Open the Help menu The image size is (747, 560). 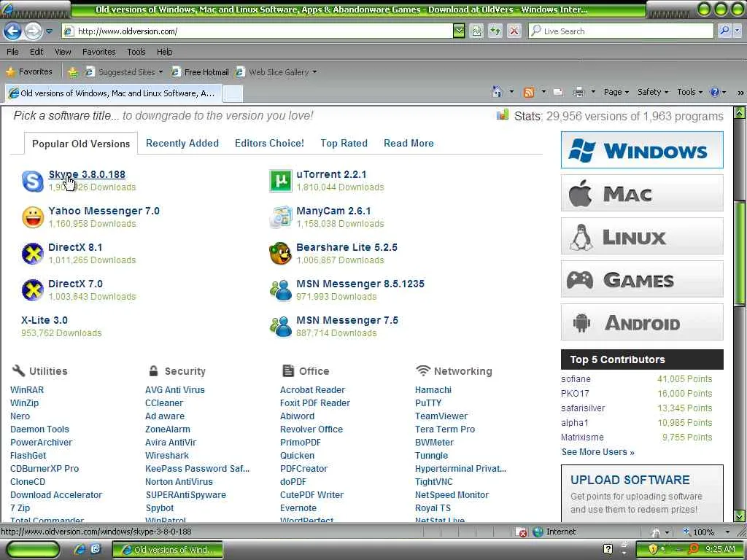(164, 52)
